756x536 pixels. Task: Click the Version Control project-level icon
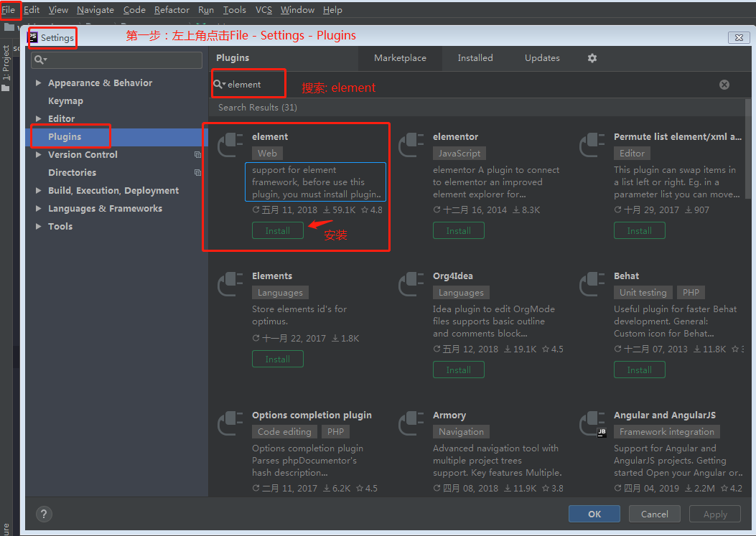(x=197, y=155)
